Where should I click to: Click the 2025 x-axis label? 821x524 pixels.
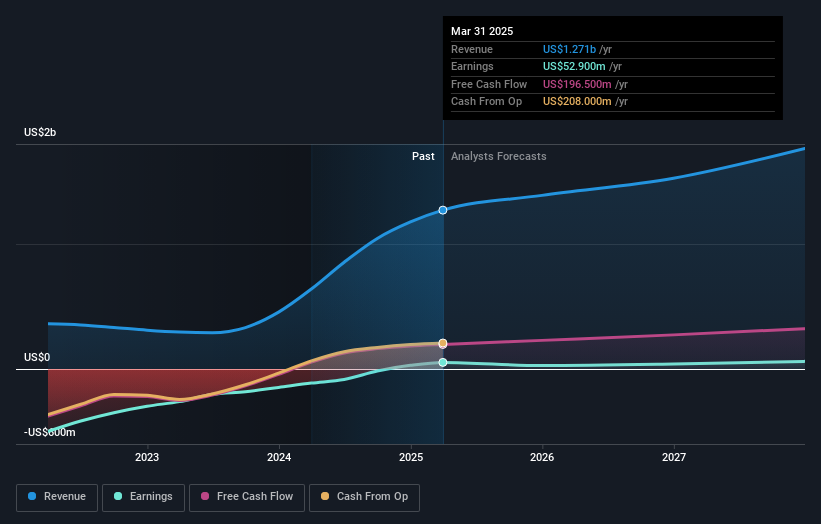[x=411, y=458]
